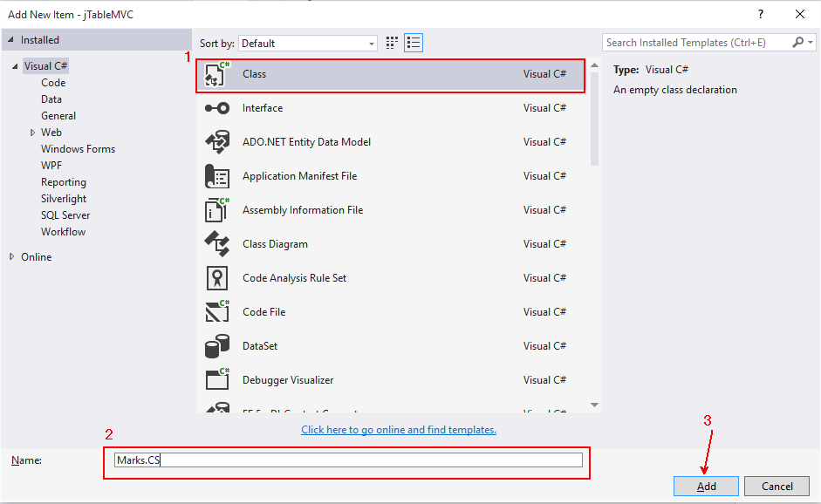This screenshot has height=504, width=821.
Task: Pick the ADO.NET Entity Data Model icon
Action: [216, 142]
